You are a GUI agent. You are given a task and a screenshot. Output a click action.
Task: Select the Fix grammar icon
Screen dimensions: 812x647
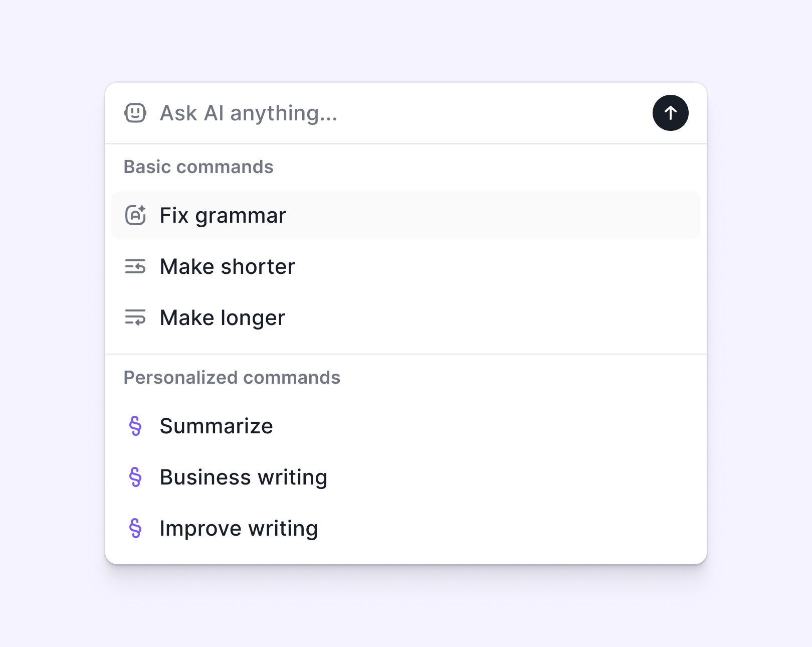[135, 215]
